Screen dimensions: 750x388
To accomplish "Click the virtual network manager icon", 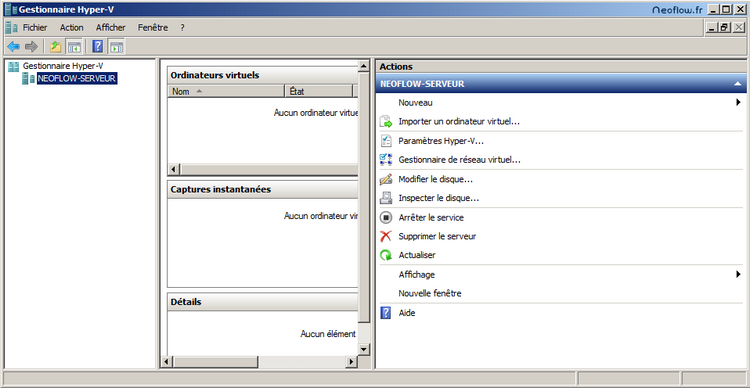I will (x=386, y=160).
